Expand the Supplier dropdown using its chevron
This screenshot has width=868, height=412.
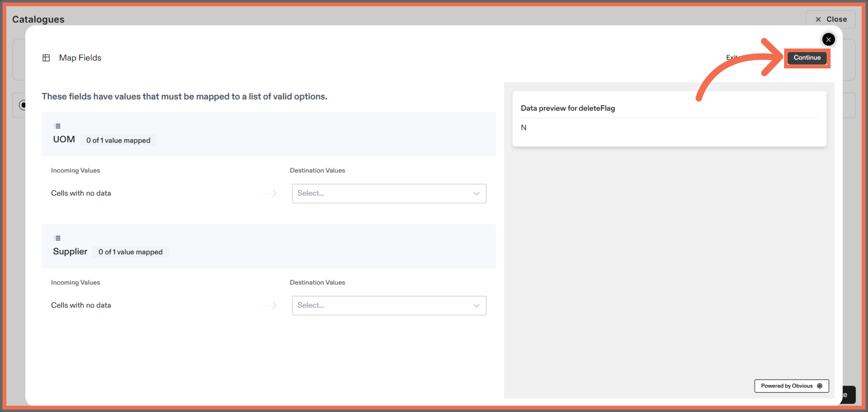[x=476, y=306]
